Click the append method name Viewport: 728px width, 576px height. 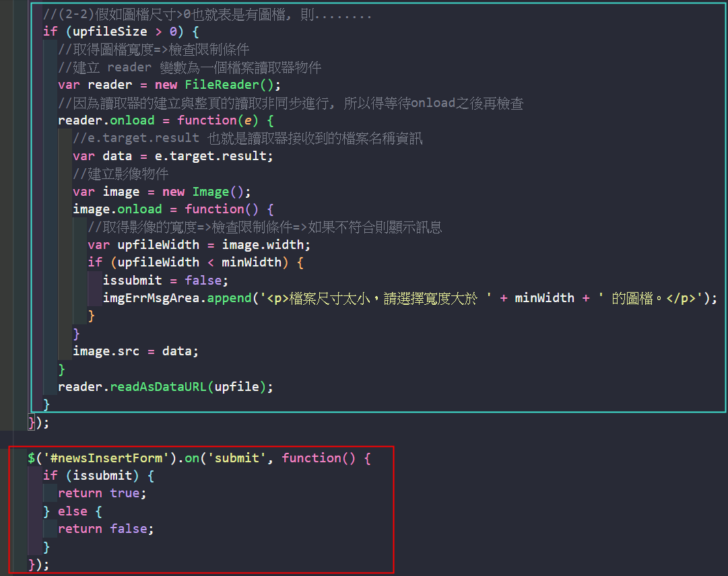tap(229, 298)
